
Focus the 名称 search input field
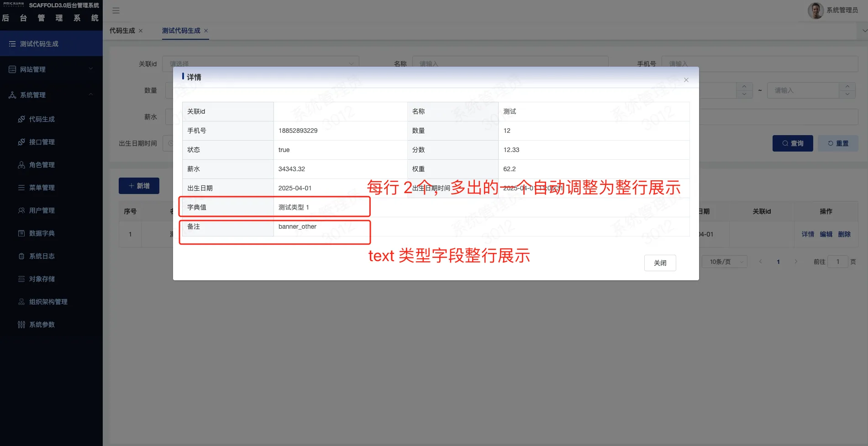pos(510,63)
